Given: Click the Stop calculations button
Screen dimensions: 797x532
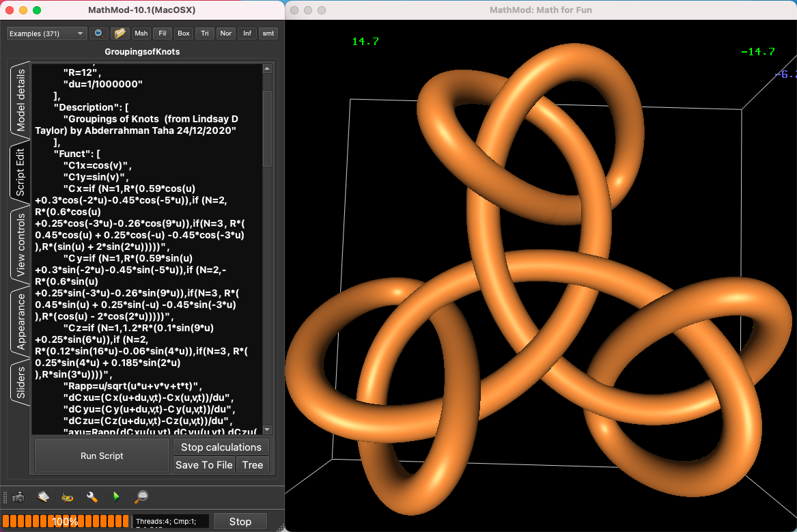Looking at the screenshot, I should point(221,447).
